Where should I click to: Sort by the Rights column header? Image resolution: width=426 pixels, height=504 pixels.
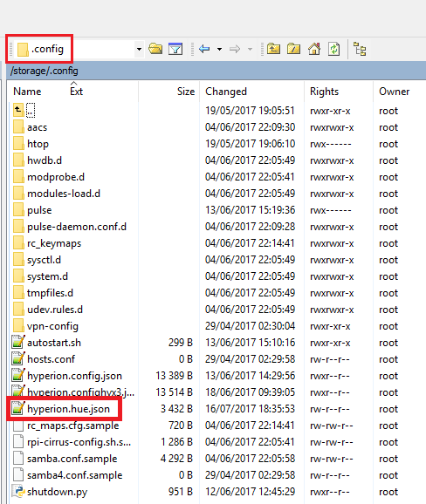click(x=324, y=92)
